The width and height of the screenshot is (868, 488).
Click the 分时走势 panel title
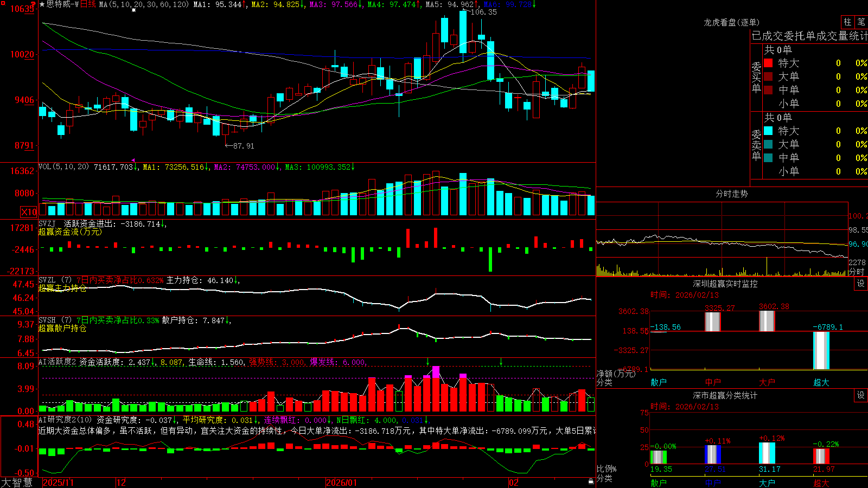click(x=731, y=194)
